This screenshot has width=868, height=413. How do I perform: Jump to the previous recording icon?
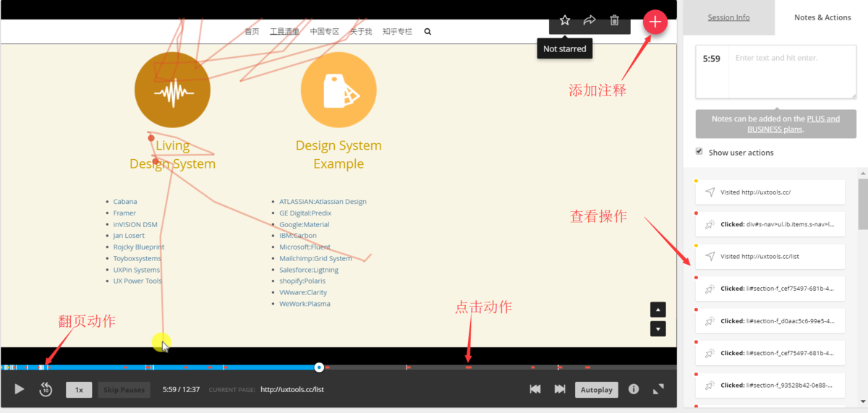[x=535, y=389]
